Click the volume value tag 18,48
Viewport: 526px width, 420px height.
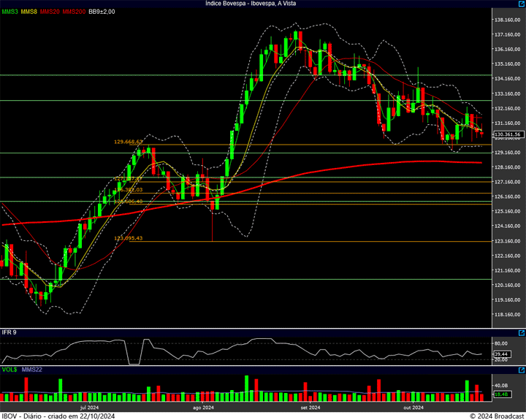(501, 394)
